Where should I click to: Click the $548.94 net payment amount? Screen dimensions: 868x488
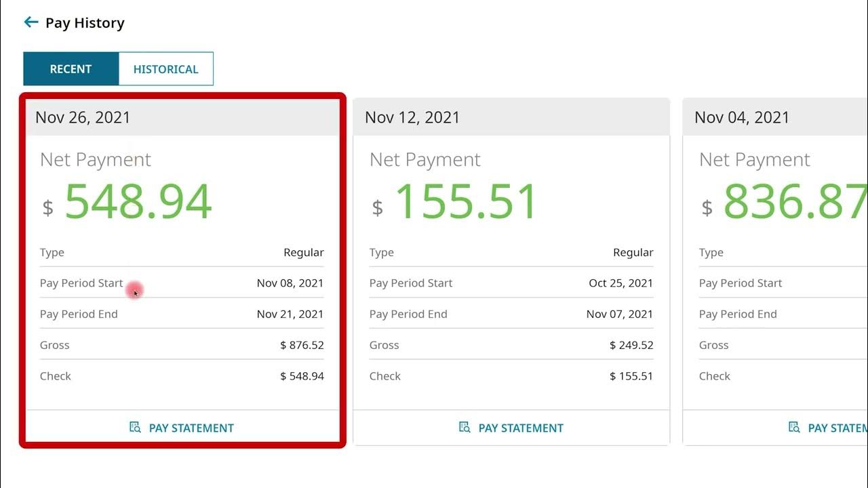point(138,202)
